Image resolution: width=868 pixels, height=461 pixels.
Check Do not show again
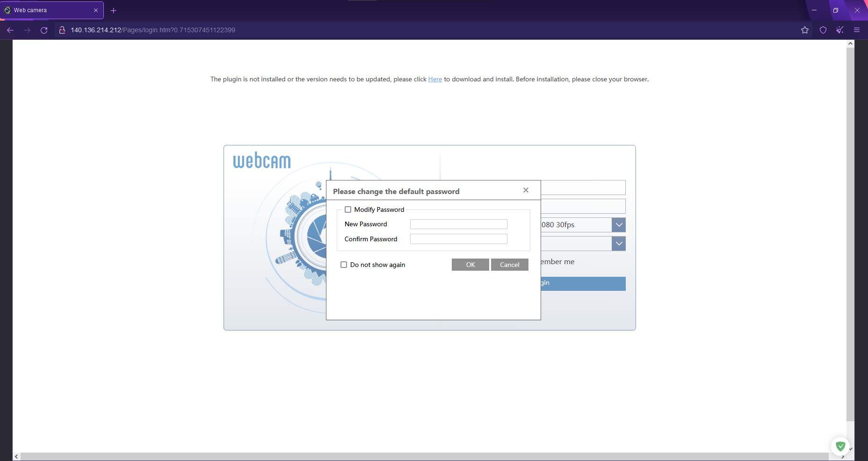tap(344, 265)
